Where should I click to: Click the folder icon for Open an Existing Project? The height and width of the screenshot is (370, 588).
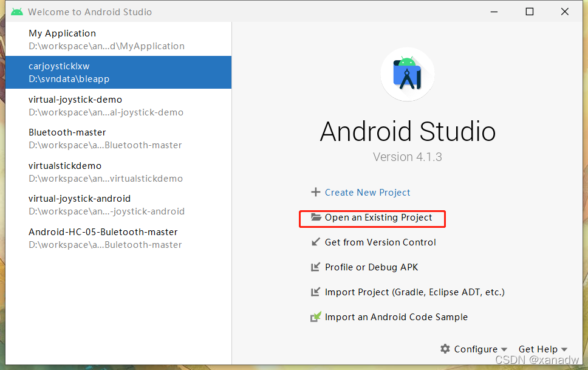coord(316,218)
